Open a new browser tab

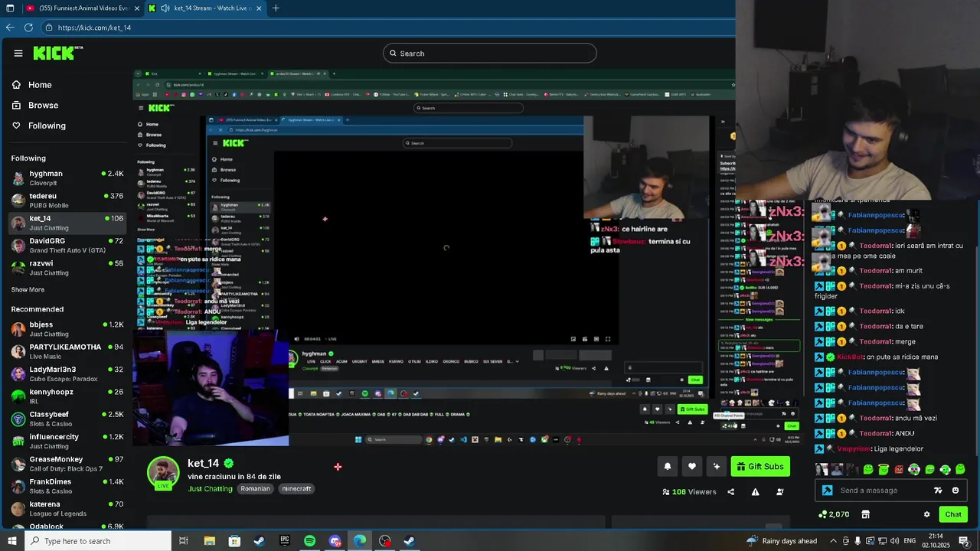coord(276,8)
